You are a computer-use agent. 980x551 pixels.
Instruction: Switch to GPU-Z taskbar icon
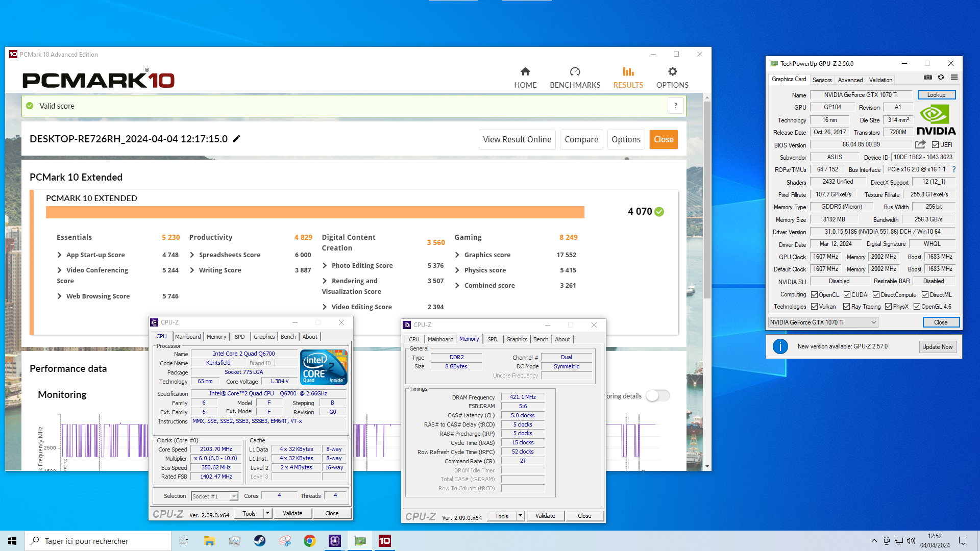[x=360, y=541]
